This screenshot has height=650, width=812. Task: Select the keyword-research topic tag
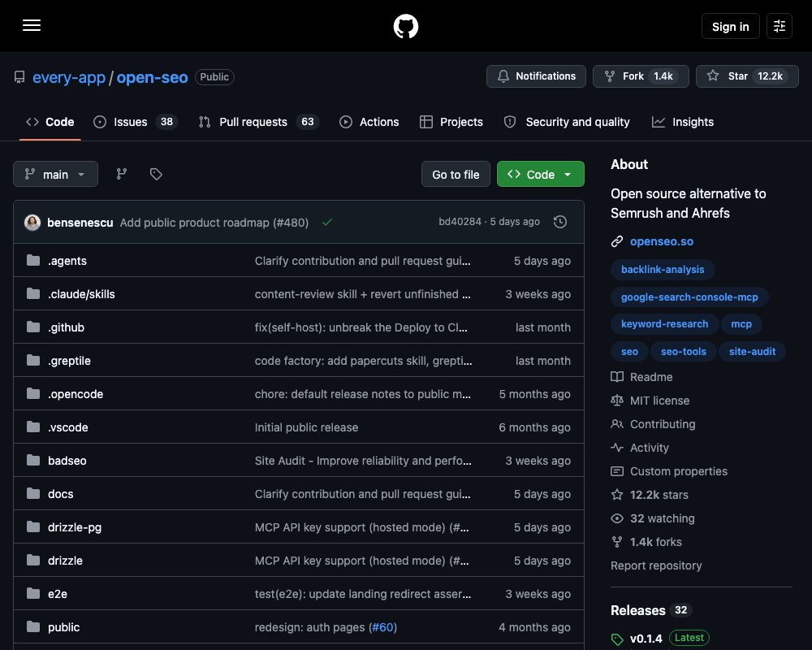coord(664,324)
